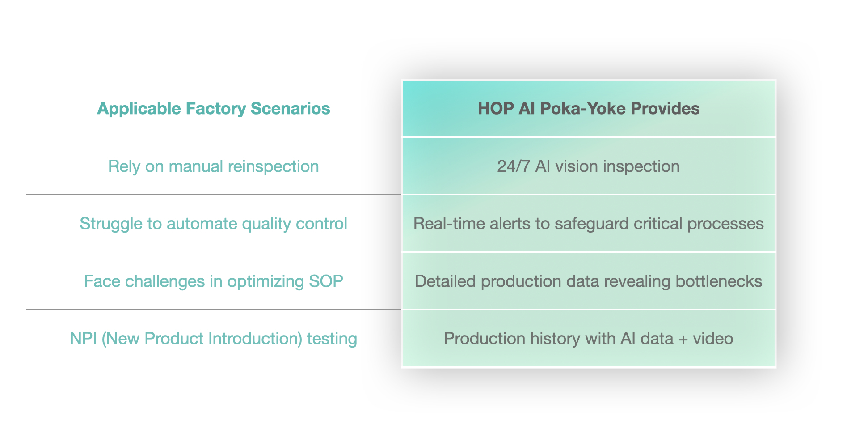The height and width of the screenshot is (425, 868).
Task: Click the word SOP in third scenario
Action: (326, 281)
